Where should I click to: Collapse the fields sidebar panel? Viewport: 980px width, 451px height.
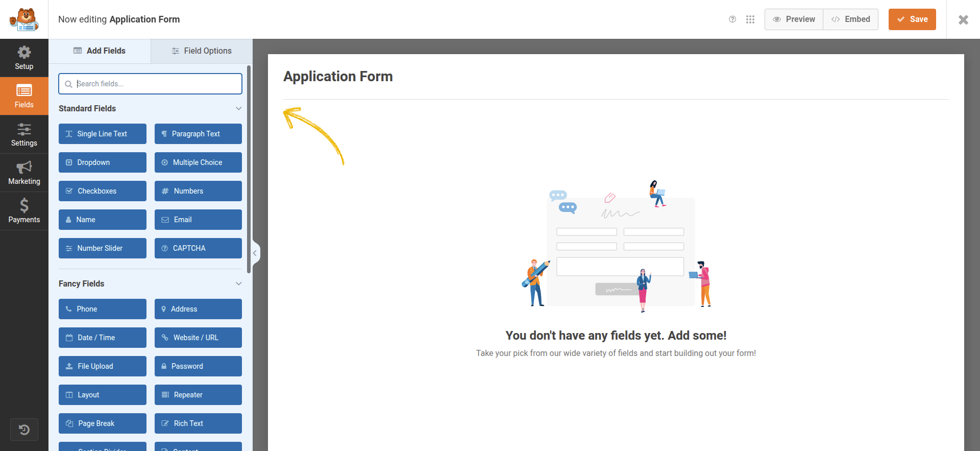tap(255, 253)
